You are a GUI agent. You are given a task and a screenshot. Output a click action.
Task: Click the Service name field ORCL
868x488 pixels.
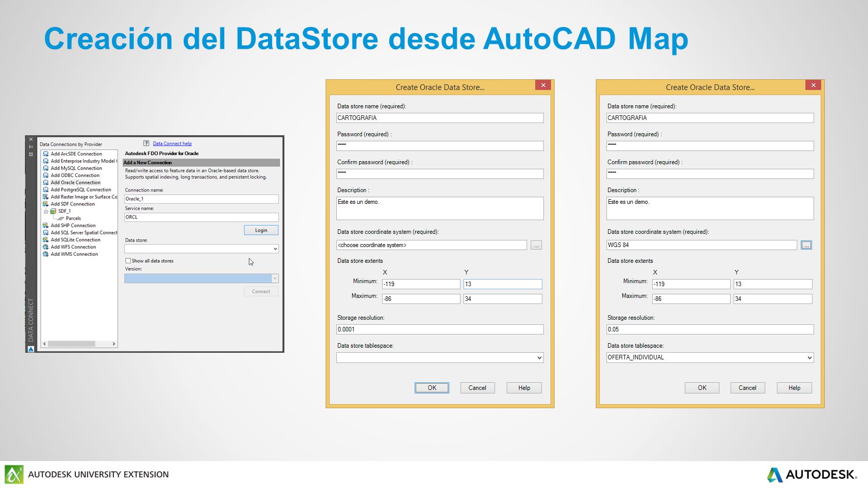[x=201, y=217]
